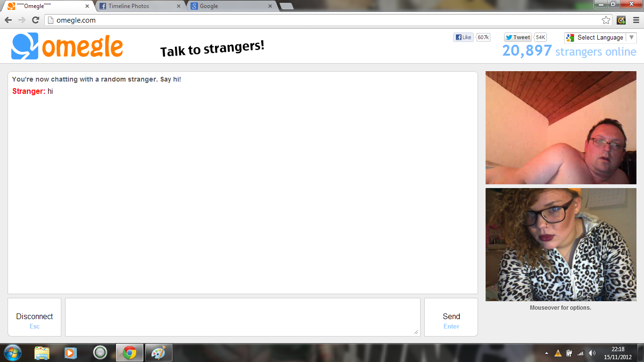Click the Disconnect button
Image resolution: width=644 pixels, height=362 pixels.
click(34, 317)
